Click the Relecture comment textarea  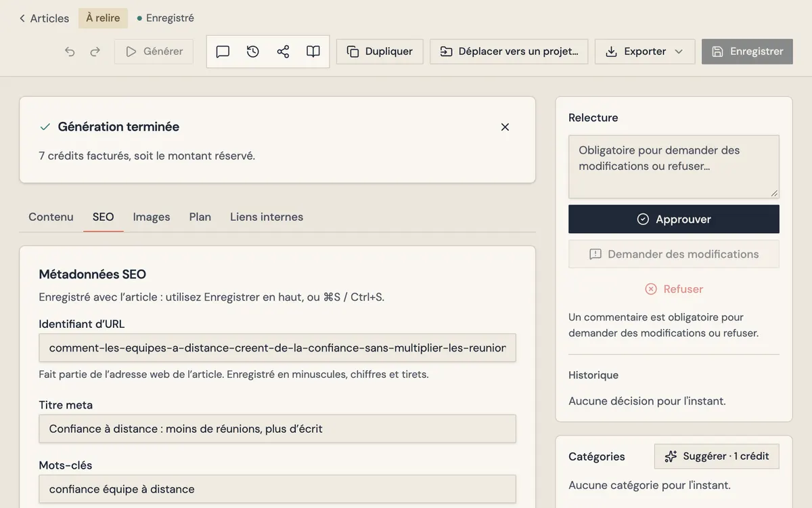pos(674,167)
